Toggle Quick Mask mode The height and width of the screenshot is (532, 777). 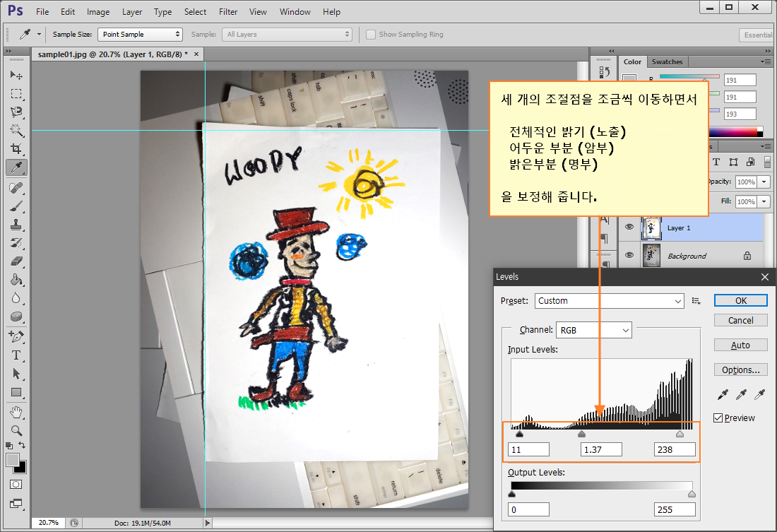[16, 485]
